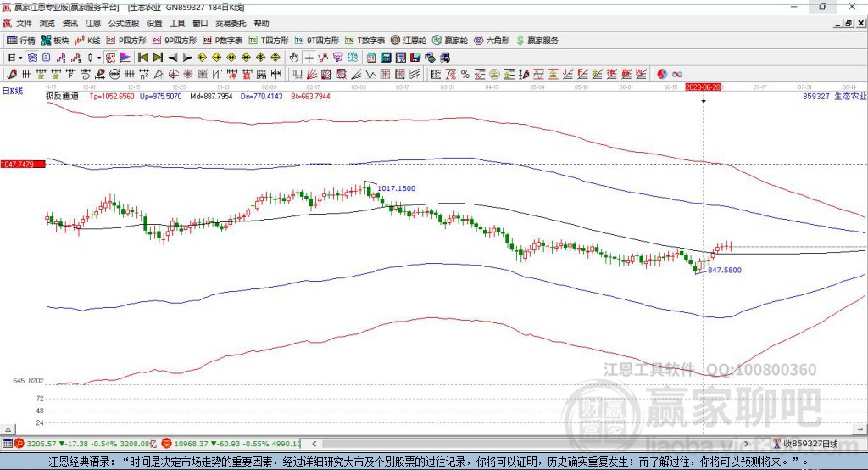
Task: Select the hand pan tool
Action: [294, 58]
